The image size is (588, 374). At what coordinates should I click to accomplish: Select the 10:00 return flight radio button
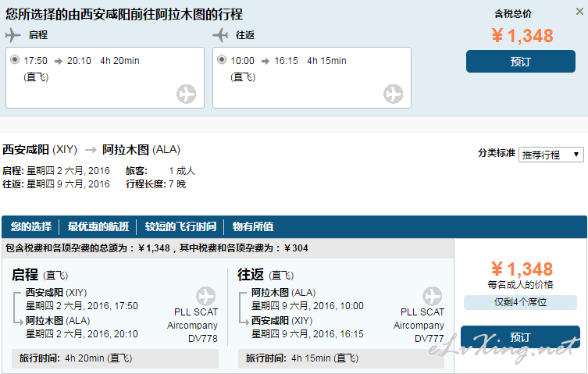pyautogui.click(x=222, y=59)
